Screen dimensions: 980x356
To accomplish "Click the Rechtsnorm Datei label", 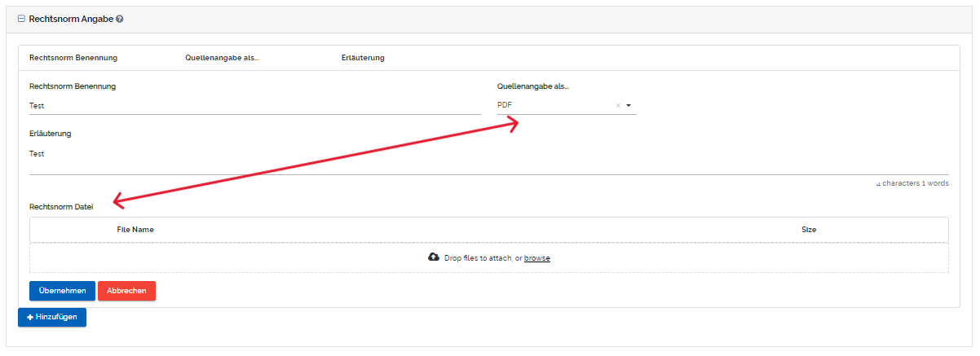I will click(61, 207).
